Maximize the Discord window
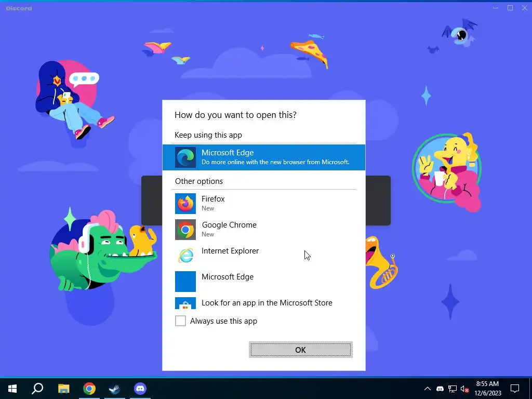The height and width of the screenshot is (399, 532). (510, 8)
